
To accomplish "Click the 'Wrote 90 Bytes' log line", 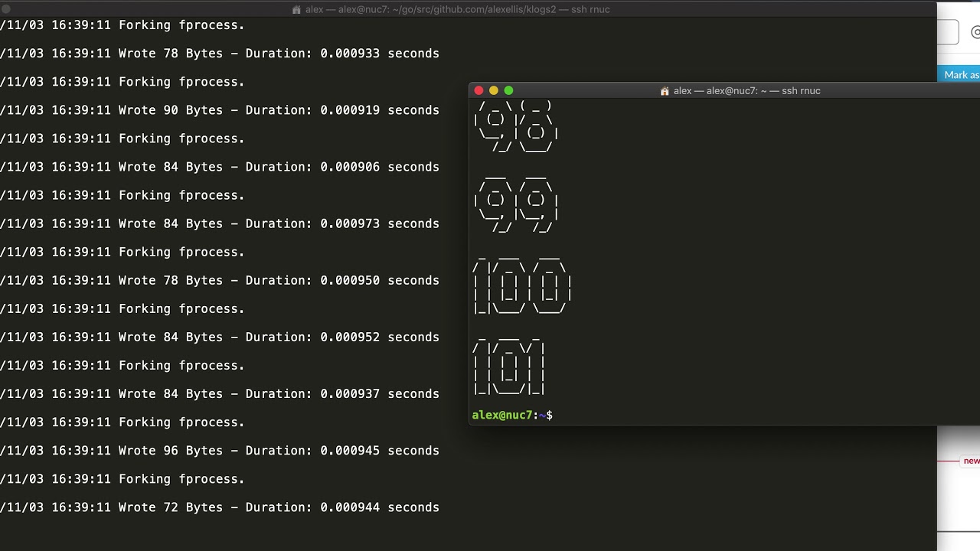I will click(220, 110).
